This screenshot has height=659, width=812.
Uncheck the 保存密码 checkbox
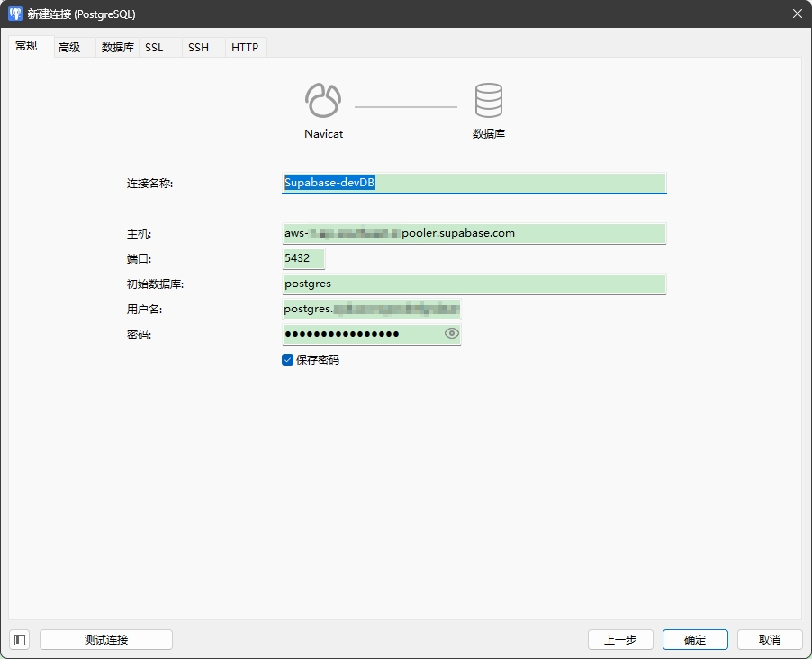click(287, 359)
